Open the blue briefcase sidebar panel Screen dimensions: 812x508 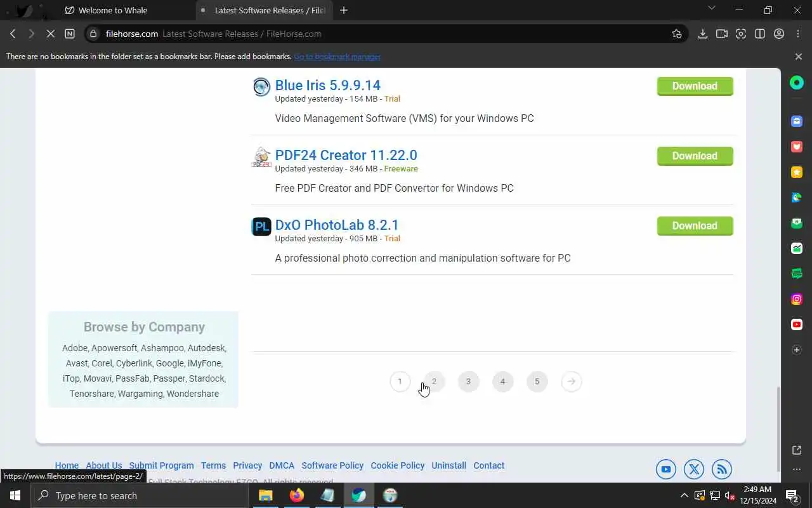pyautogui.click(x=797, y=121)
